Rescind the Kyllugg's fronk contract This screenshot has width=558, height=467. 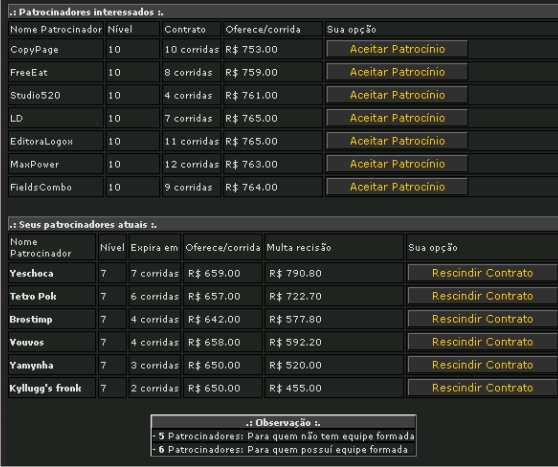482,388
